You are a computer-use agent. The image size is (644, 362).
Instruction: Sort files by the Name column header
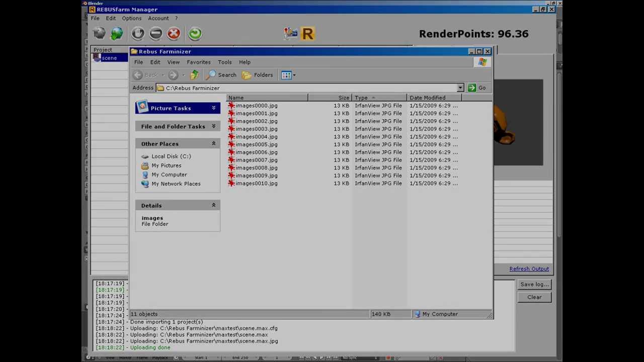[267, 98]
